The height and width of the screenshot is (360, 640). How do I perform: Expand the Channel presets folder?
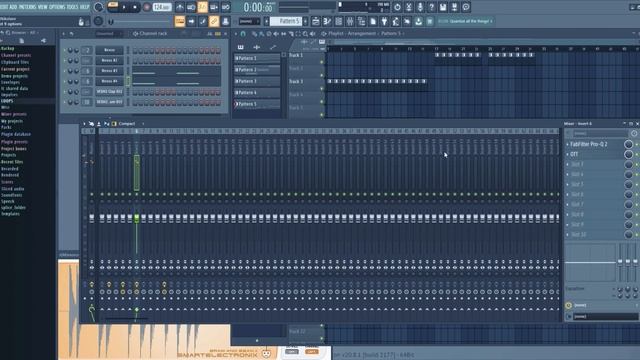16,55
